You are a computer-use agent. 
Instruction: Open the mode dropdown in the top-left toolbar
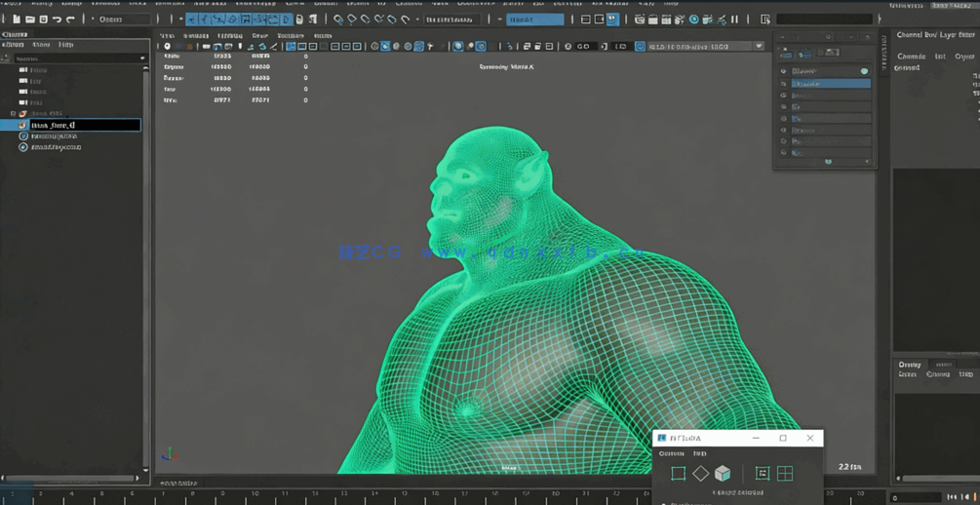pyautogui.click(x=124, y=19)
